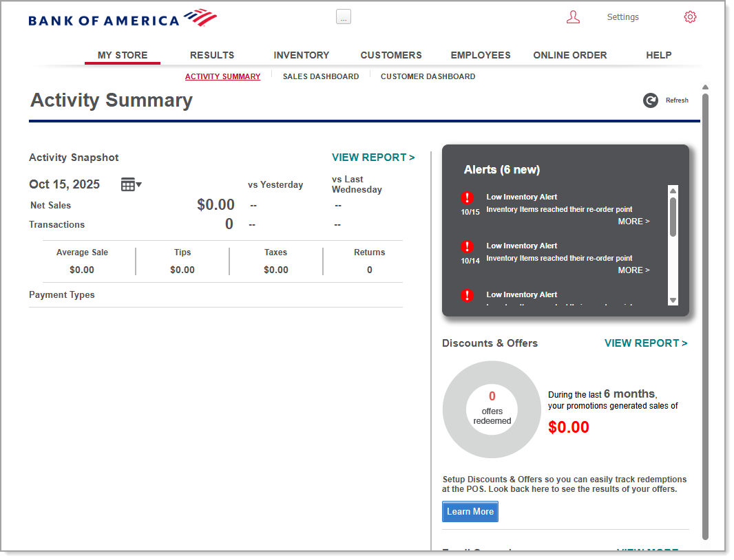Open the Customer Dashboard tab
This screenshot has width=734, height=560.
tap(428, 76)
